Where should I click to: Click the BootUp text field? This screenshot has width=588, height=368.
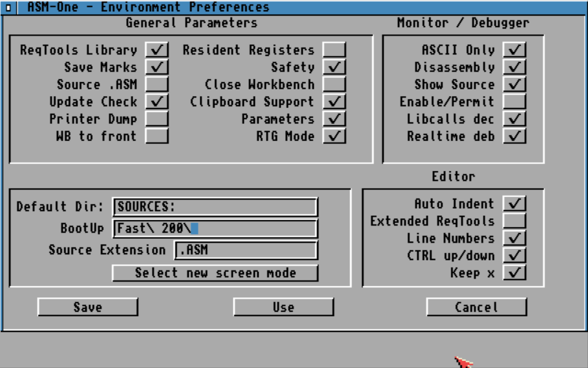pyautogui.click(x=215, y=228)
